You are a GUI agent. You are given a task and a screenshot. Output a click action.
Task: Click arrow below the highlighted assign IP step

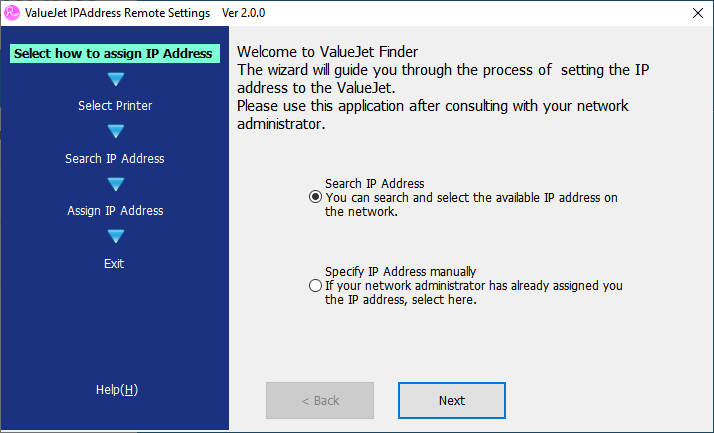pos(115,79)
